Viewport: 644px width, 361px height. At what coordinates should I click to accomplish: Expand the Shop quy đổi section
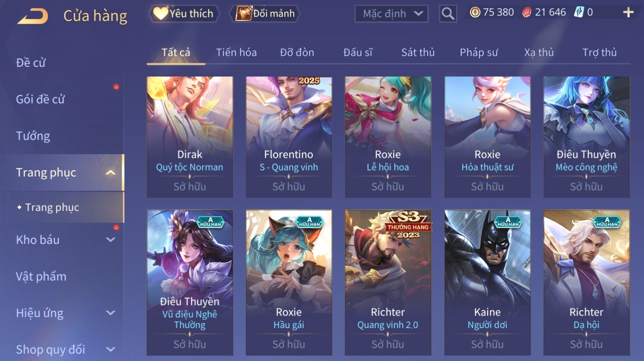point(111,349)
